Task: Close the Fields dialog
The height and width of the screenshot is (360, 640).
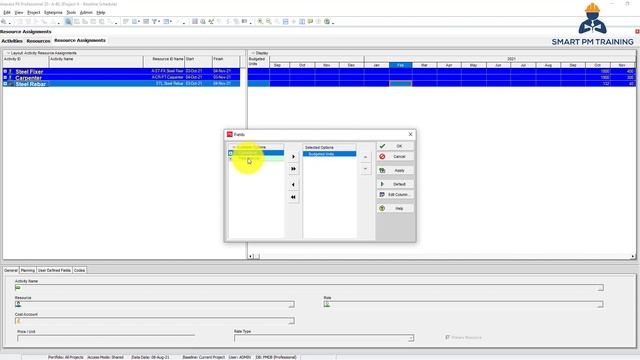Action: tap(410, 134)
